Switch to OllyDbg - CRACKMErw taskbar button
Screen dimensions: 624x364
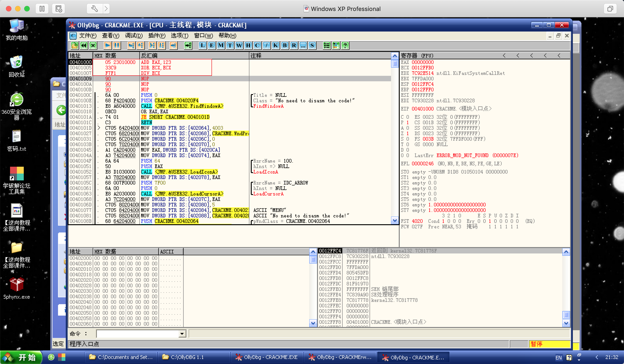click(x=340, y=357)
